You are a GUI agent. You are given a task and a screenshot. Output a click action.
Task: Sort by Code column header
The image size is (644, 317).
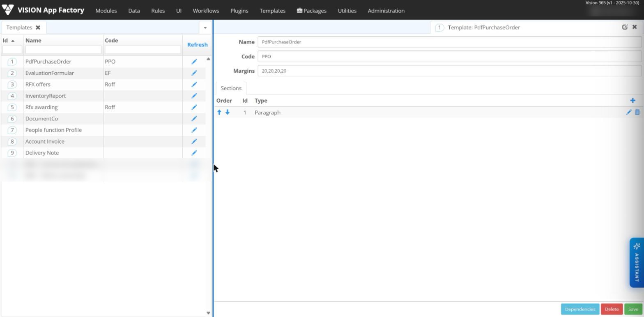[x=111, y=40]
